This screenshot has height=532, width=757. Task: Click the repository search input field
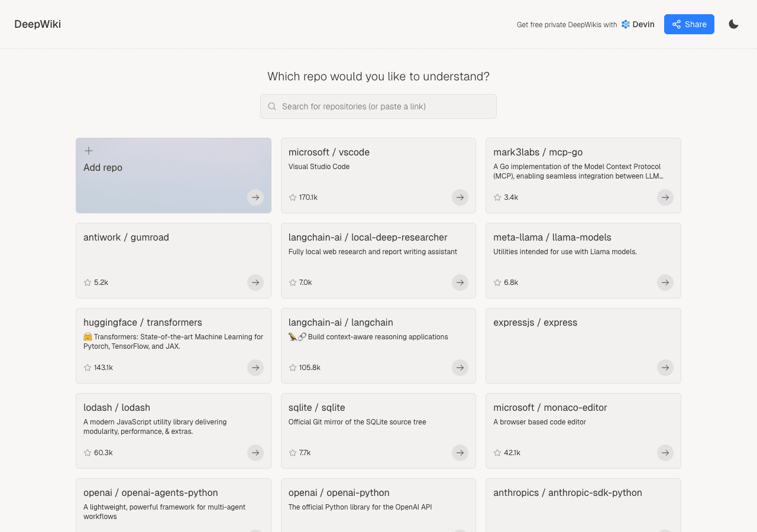(378, 106)
